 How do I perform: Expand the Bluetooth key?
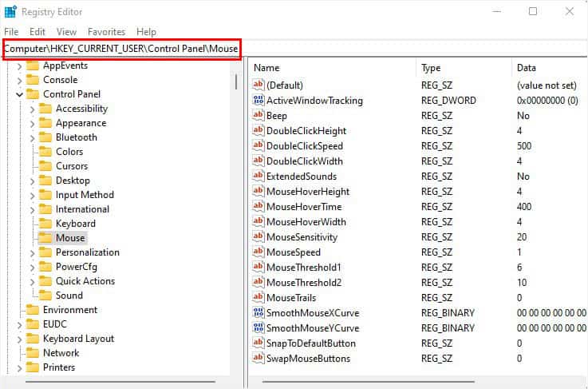(32, 138)
